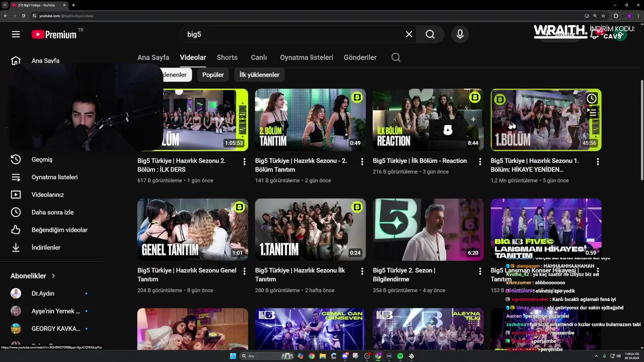Screen dimensions: 644x362
Task: Open the Dr.Aydın subscription
Action: [x=43, y=294]
